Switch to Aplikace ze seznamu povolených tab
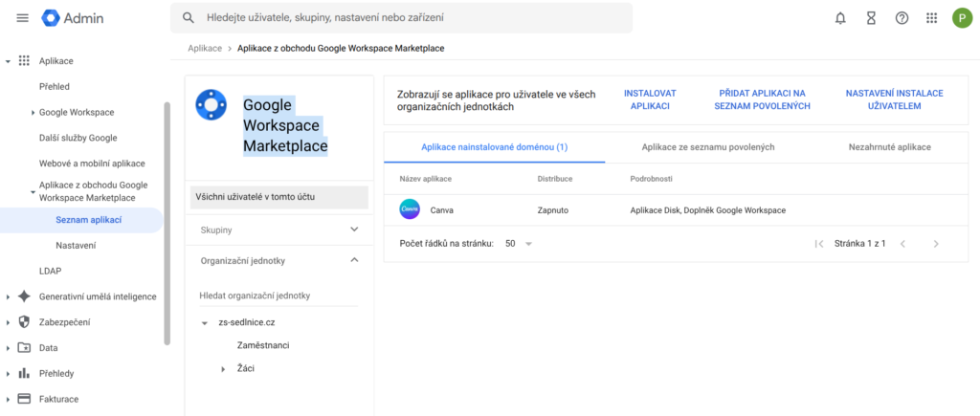The width and height of the screenshot is (980, 416). tap(708, 147)
